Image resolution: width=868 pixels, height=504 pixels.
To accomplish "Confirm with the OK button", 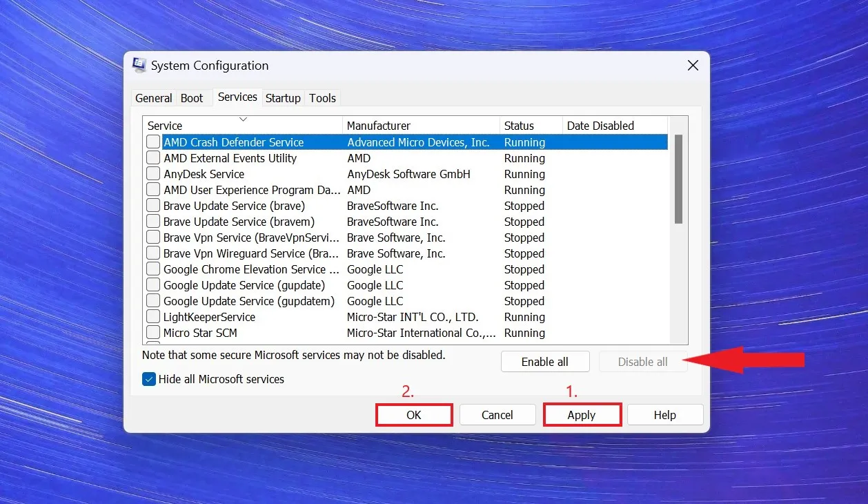I will [x=414, y=415].
